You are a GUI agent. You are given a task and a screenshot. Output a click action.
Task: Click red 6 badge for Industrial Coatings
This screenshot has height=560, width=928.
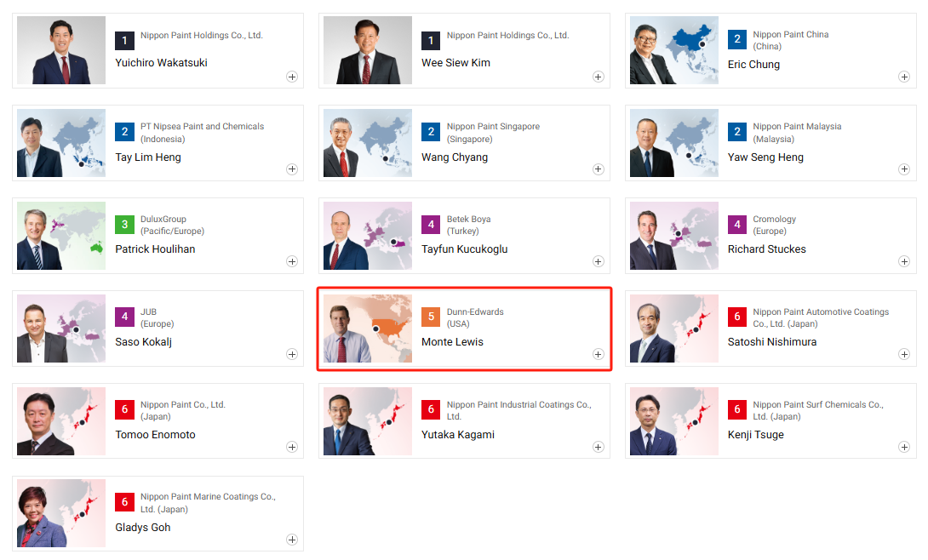point(431,409)
